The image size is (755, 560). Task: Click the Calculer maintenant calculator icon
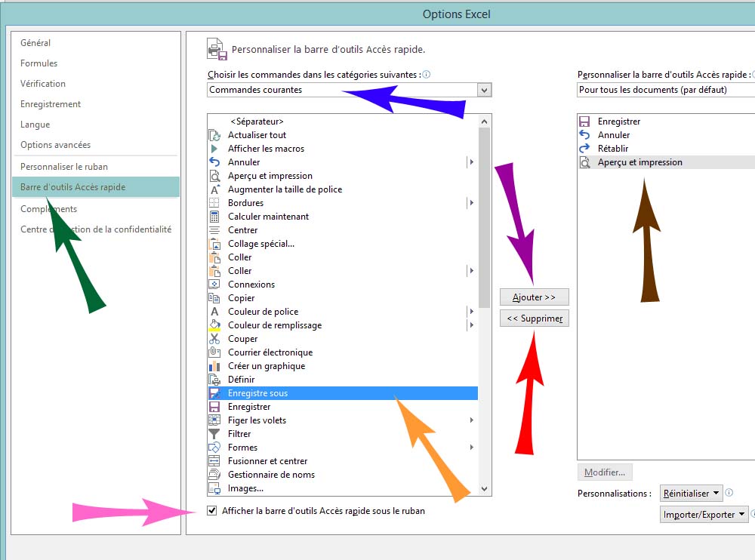214,217
